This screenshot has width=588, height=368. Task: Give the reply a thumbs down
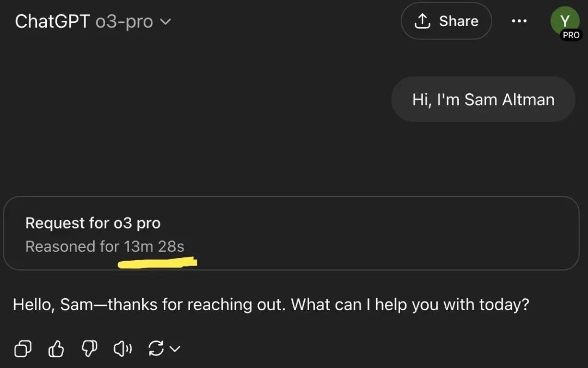click(x=89, y=348)
